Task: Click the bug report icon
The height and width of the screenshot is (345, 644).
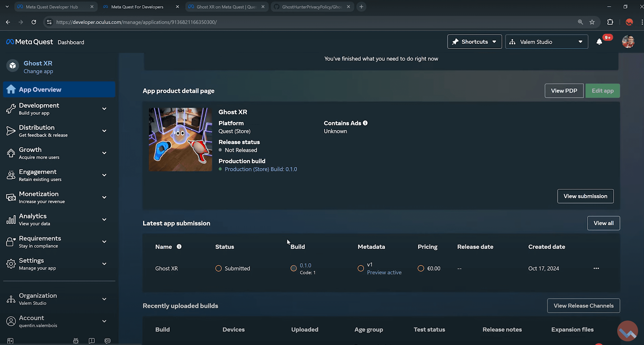Action: click(x=76, y=340)
